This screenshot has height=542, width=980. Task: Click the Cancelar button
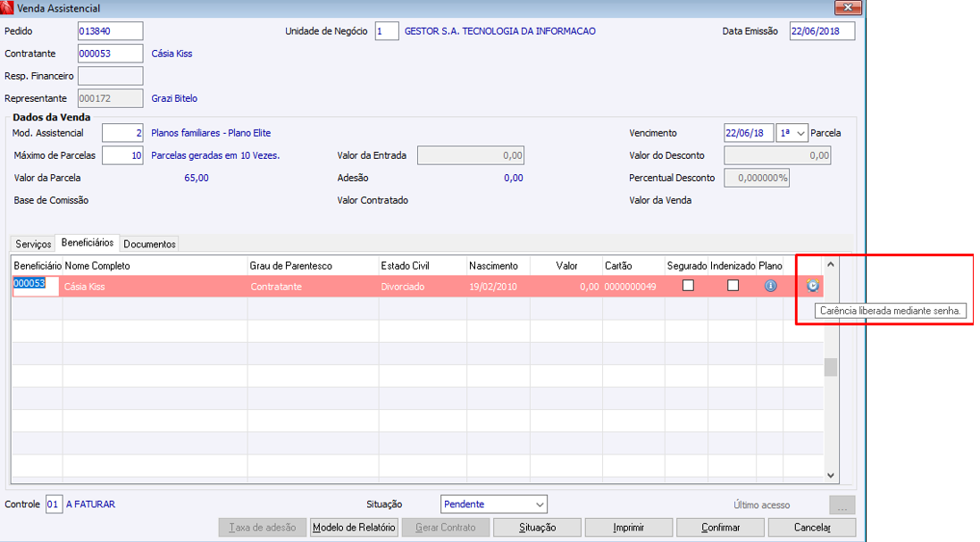[812, 528]
